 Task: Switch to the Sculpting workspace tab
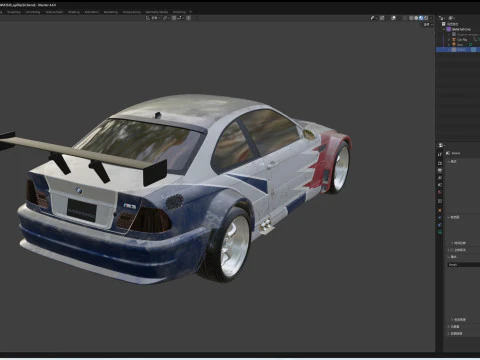tap(14, 12)
